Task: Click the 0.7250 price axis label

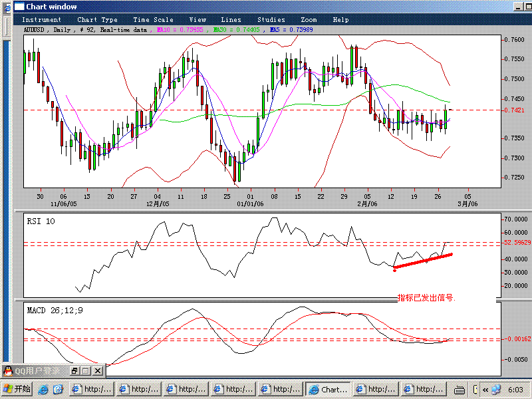Action: pos(514,178)
